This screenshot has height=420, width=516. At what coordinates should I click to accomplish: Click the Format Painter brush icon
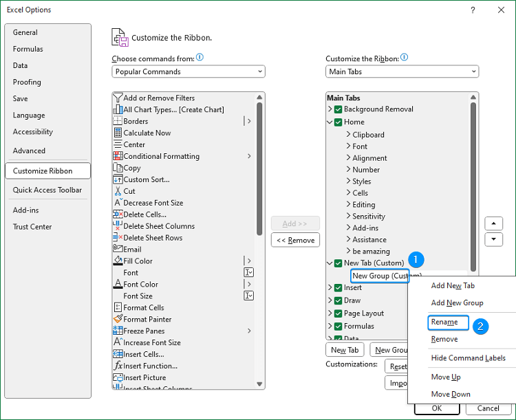tap(118, 319)
